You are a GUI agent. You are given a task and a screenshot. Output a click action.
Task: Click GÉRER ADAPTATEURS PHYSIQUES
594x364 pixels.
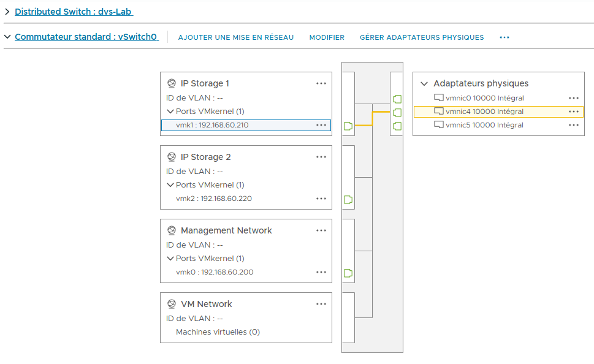[422, 37]
